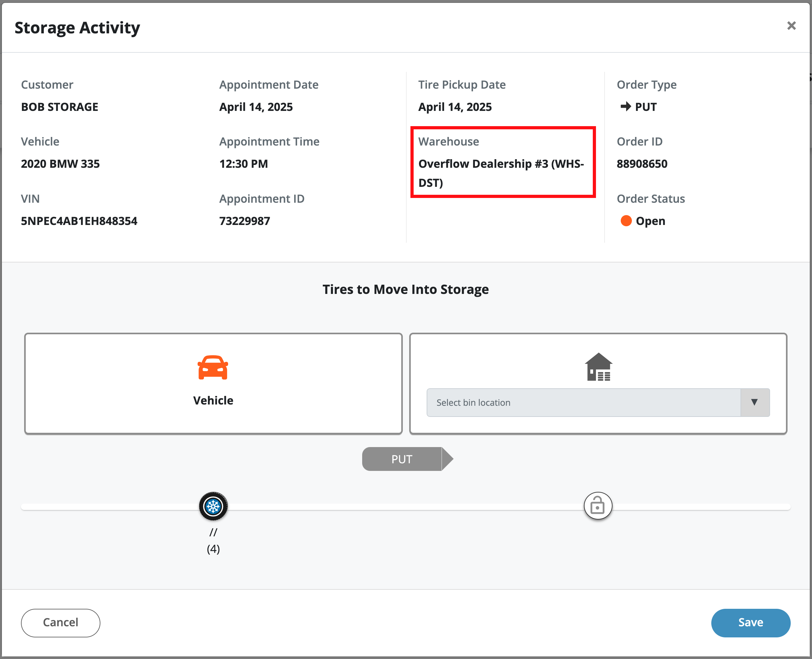
Task: Click the bin location dropdown arrow
Action: click(754, 402)
